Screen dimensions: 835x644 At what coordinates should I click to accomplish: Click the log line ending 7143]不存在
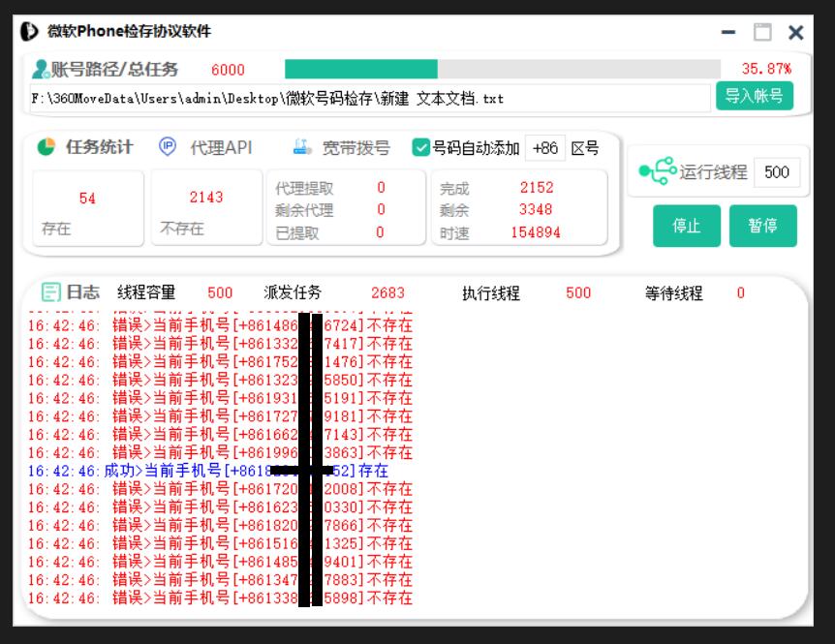point(221,434)
